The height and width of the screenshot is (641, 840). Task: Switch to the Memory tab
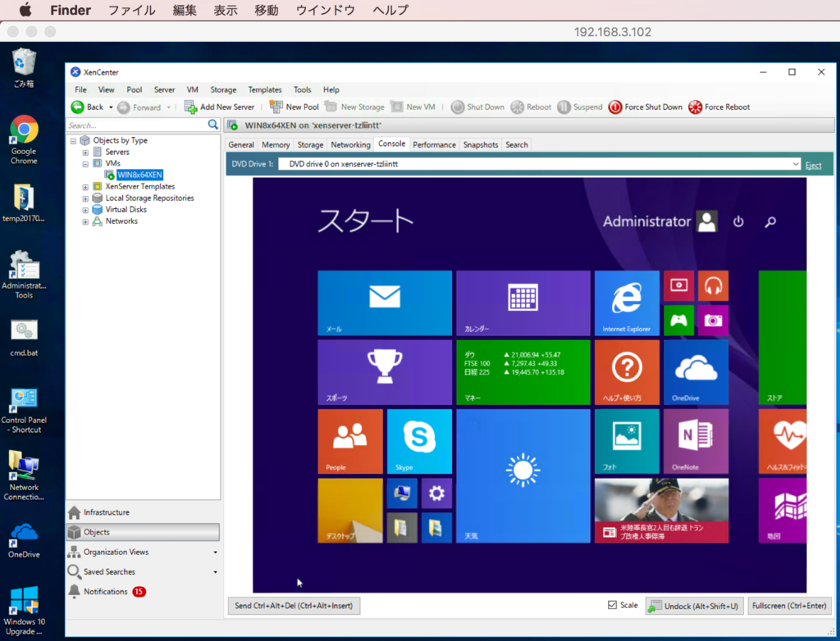coord(276,144)
